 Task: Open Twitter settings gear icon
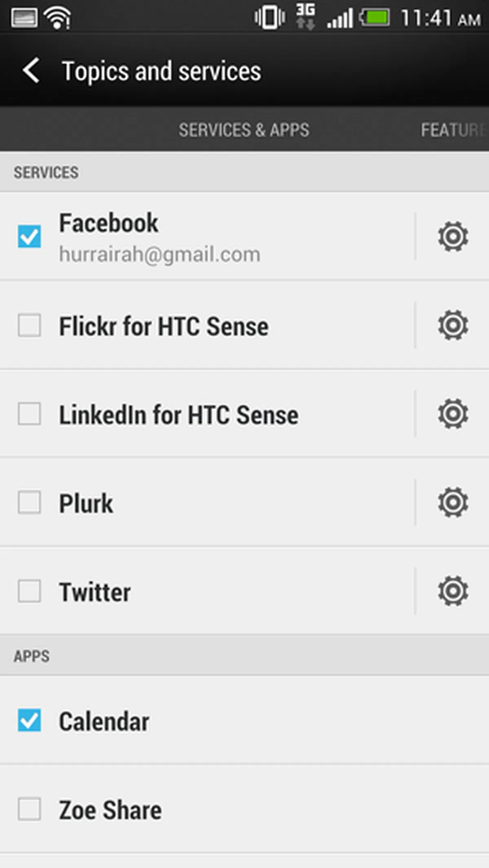point(453,591)
